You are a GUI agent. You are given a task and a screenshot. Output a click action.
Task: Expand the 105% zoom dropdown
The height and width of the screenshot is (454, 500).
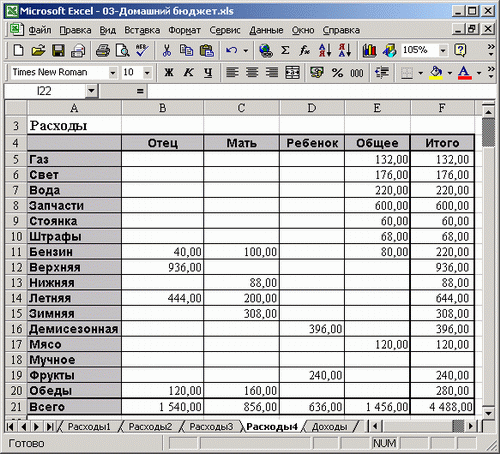(x=443, y=51)
